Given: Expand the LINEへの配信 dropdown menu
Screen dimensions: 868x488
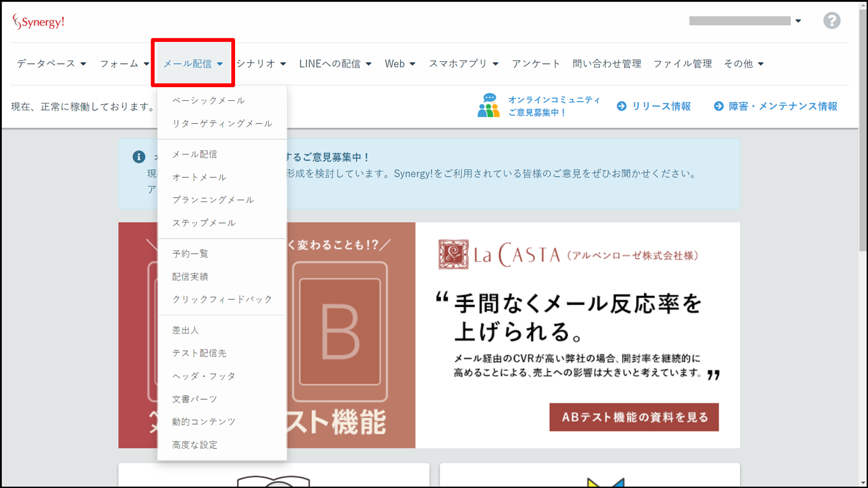Looking at the screenshot, I should [335, 64].
